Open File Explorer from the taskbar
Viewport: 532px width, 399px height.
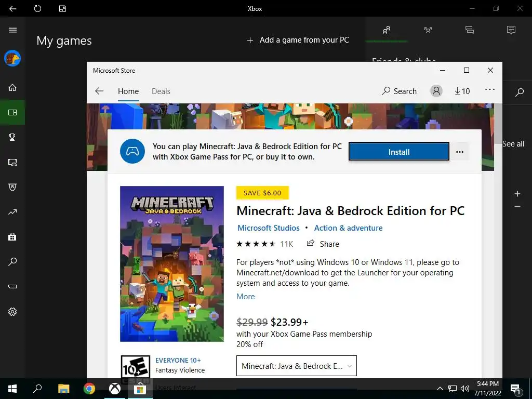click(x=63, y=389)
